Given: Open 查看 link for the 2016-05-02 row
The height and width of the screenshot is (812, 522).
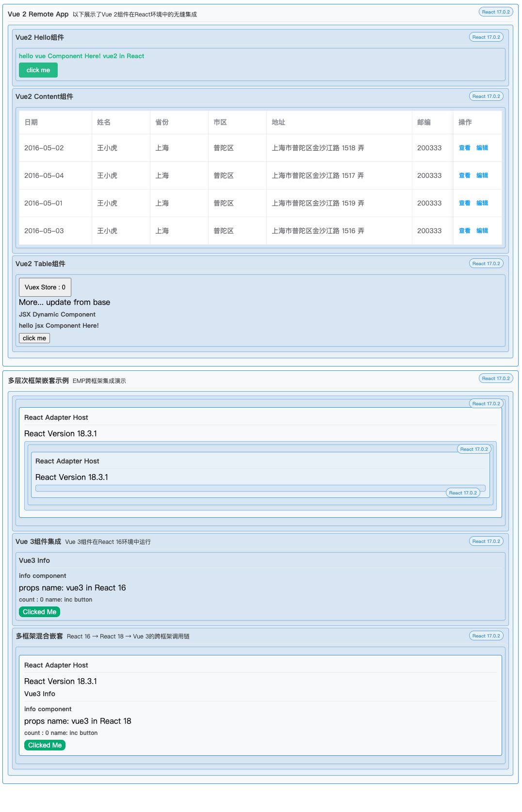Looking at the screenshot, I should [464, 148].
